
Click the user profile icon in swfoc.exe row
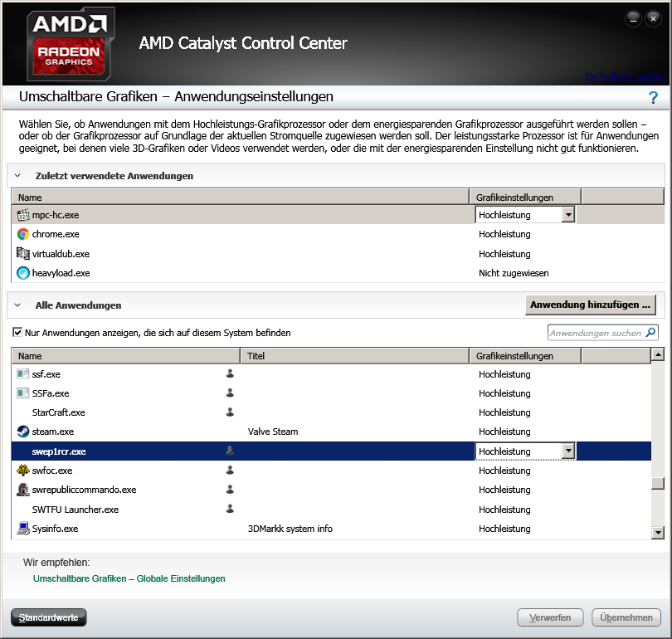pyautogui.click(x=230, y=471)
